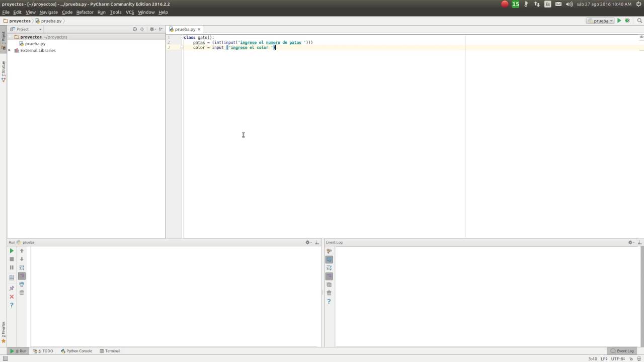This screenshot has width=644, height=362.
Task: Collapse all in Project panel
Action: tap(142, 29)
